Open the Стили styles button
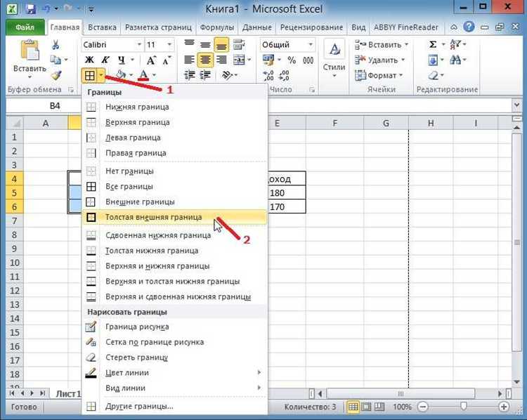Image resolution: width=527 pixels, height=420 pixels. click(x=334, y=59)
